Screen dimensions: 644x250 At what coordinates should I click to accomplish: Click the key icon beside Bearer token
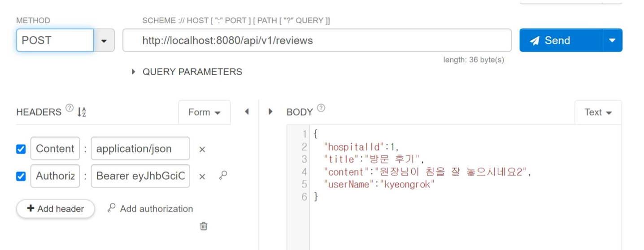point(223,176)
